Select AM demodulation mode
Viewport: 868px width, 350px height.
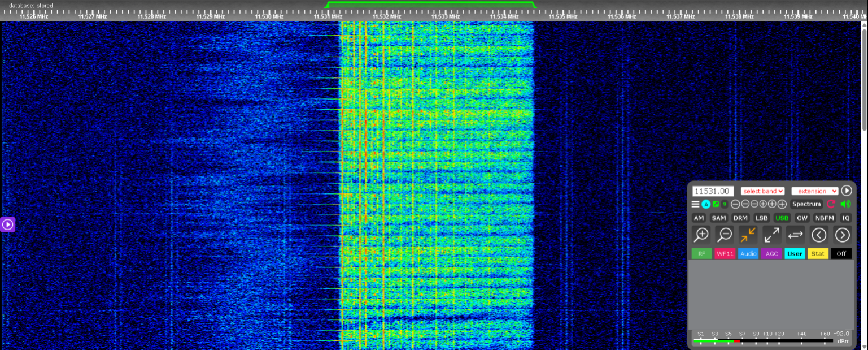699,218
